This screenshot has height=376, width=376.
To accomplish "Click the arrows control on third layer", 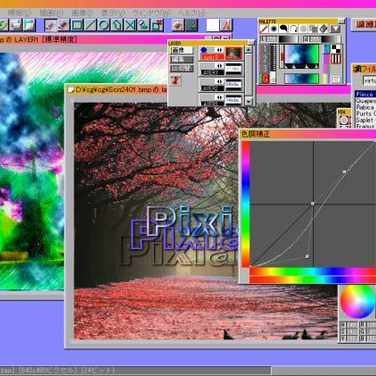I will 220,82.
